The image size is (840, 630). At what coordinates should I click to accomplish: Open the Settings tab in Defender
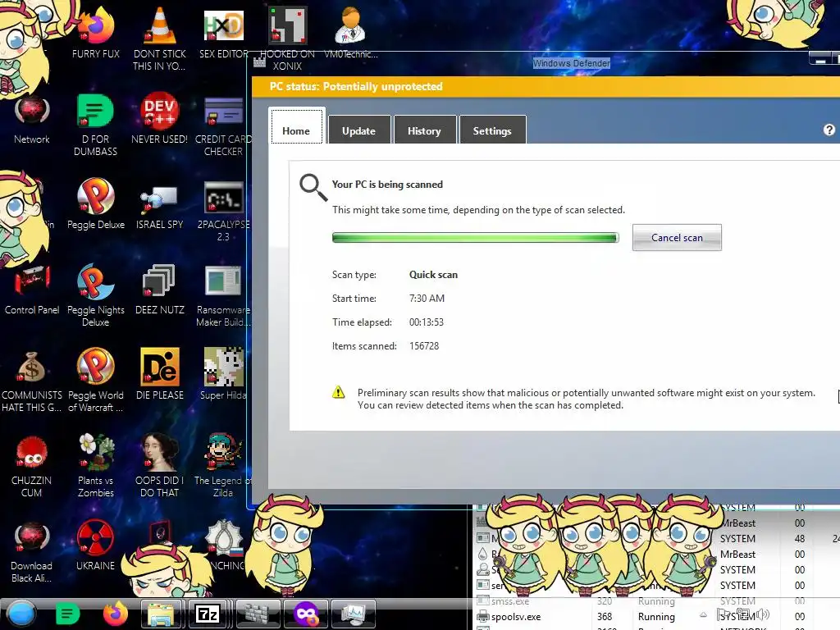[492, 130]
